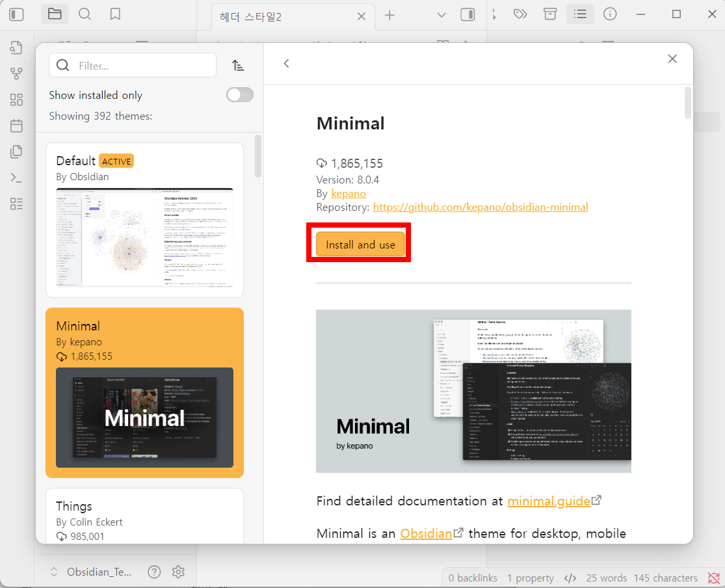Click the Minimal heading in details pane
Viewport: 725px width, 588px height.
coord(350,124)
